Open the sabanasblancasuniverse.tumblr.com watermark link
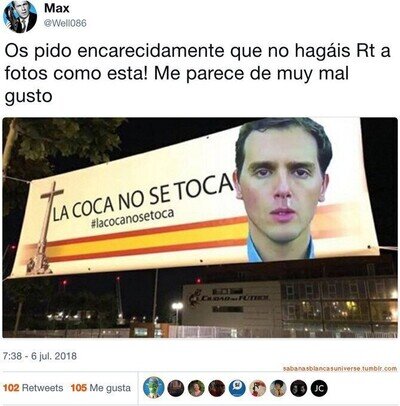Image resolution: width=400 pixels, height=406 pixels. tap(340, 369)
